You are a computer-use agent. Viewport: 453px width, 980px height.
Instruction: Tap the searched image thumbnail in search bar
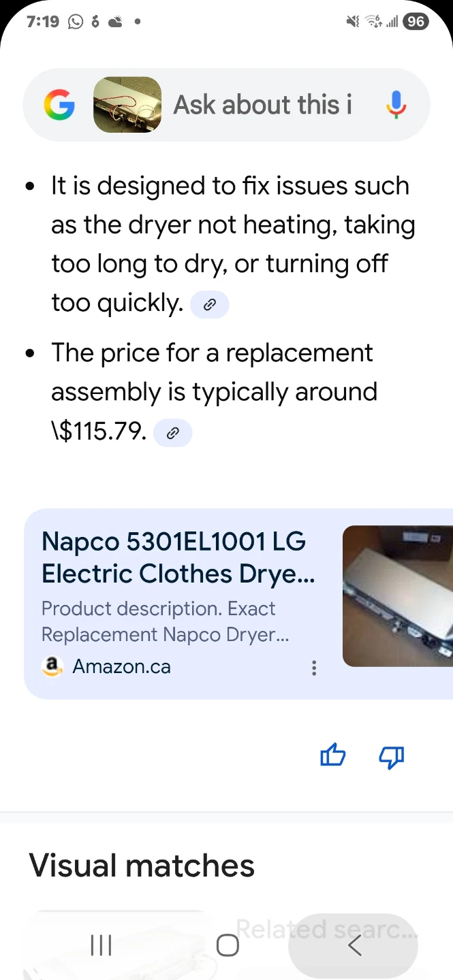click(x=127, y=105)
